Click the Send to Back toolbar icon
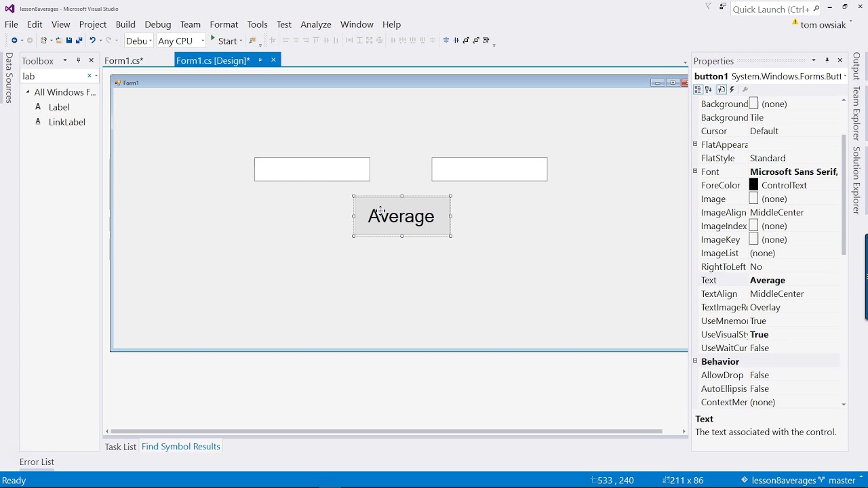The width and height of the screenshot is (868, 488). (x=476, y=41)
